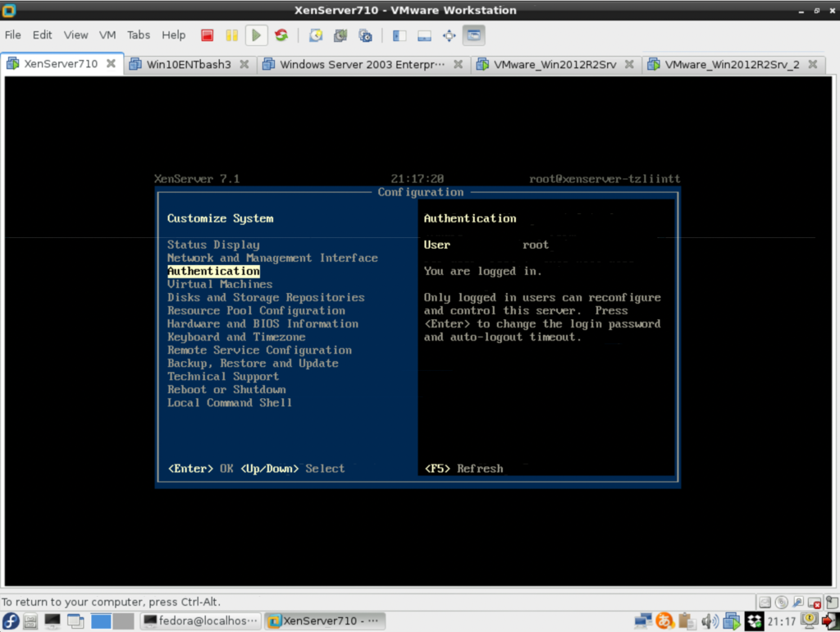The width and height of the screenshot is (840, 632).
Task: Activate the fedora@localhost taskbar window
Action: click(201, 621)
